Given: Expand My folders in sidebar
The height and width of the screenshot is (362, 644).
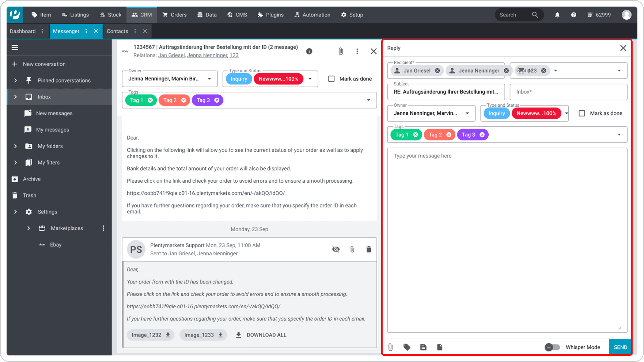Looking at the screenshot, I should click(15, 146).
